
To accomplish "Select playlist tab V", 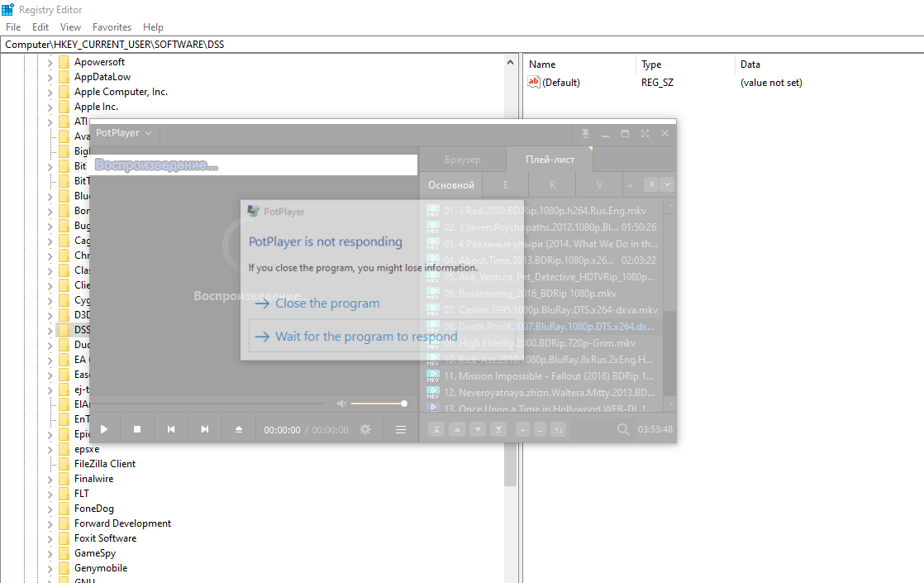I will click(x=599, y=185).
